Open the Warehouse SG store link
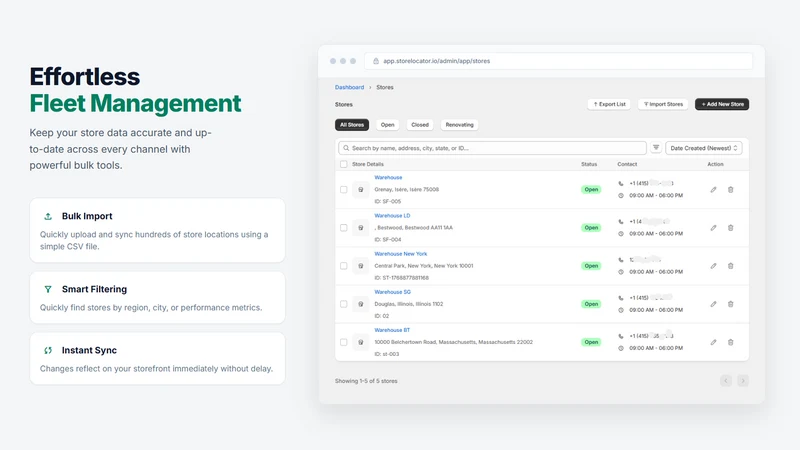 392,292
